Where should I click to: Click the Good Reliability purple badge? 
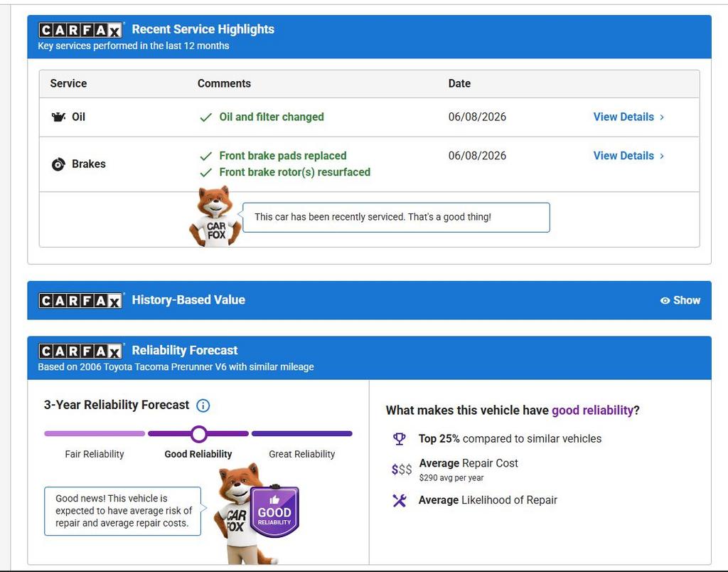tap(274, 511)
